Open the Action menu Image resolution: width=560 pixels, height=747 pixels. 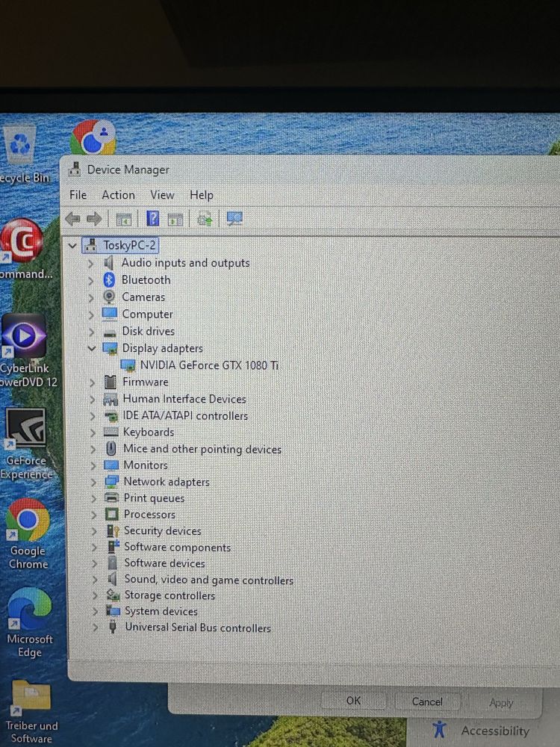pyautogui.click(x=118, y=195)
